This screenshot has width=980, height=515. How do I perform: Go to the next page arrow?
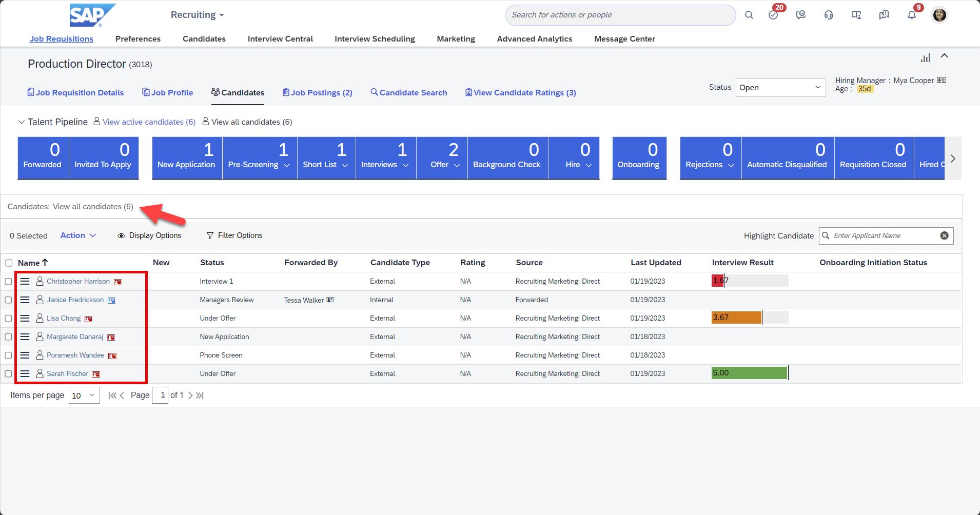(190, 395)
